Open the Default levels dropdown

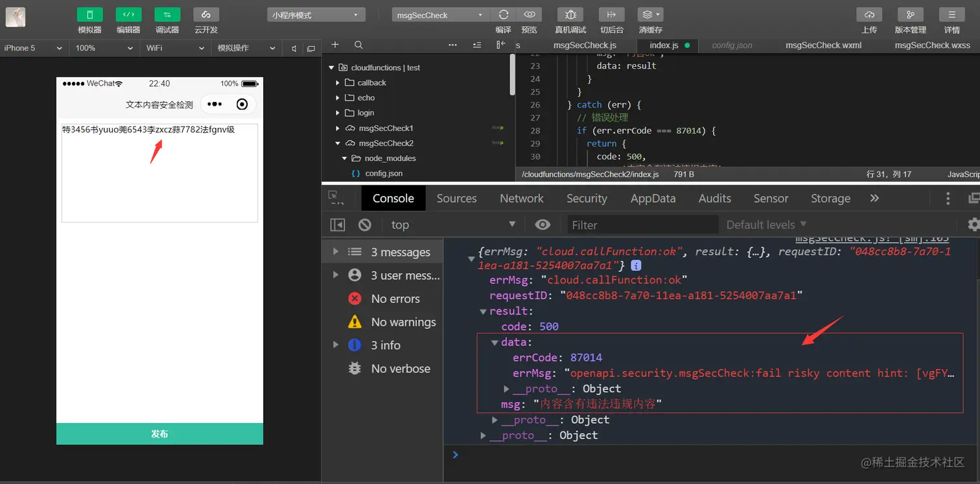[766, 224]
